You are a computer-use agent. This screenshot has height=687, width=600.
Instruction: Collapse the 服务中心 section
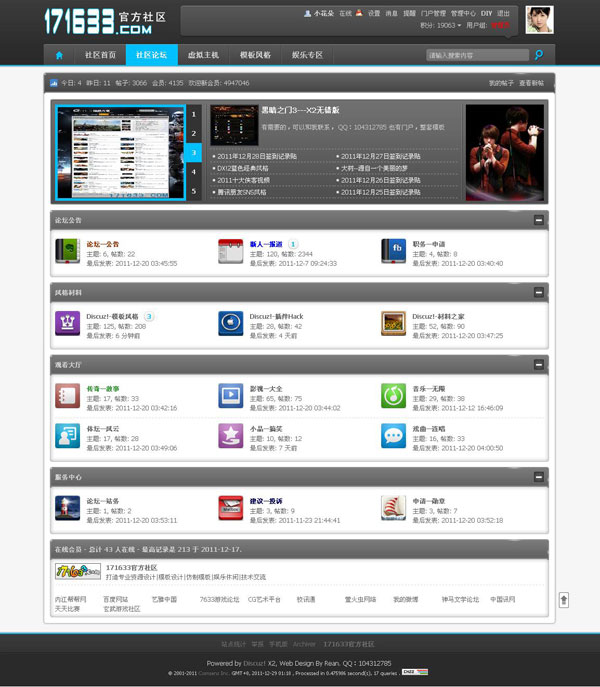[539, 478]
